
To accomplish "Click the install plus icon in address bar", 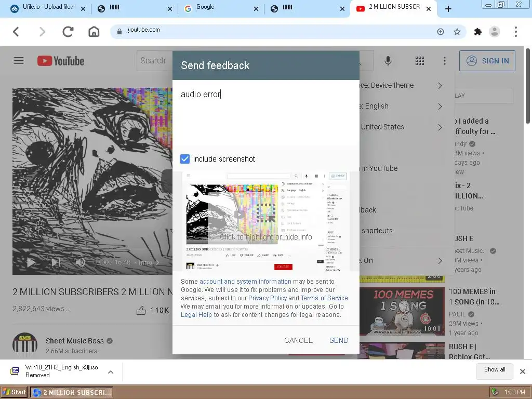I will click(441, 32).
